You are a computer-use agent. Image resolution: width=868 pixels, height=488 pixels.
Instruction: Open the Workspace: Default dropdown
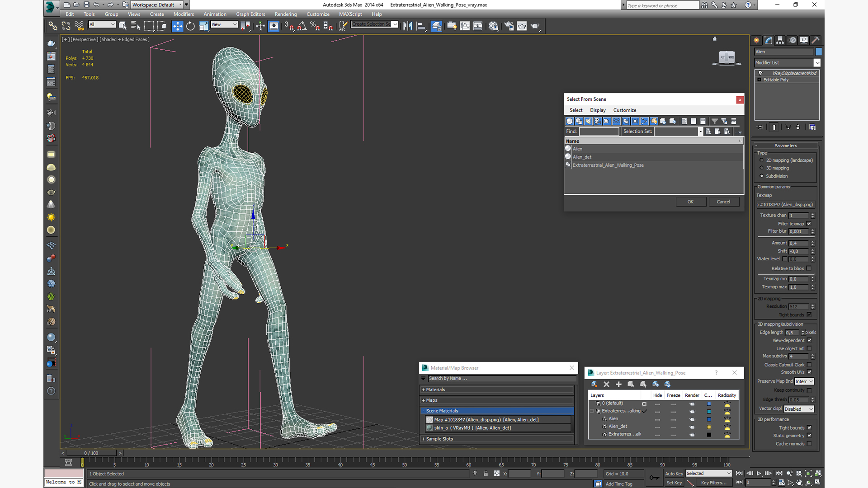[x=157, y=5]
